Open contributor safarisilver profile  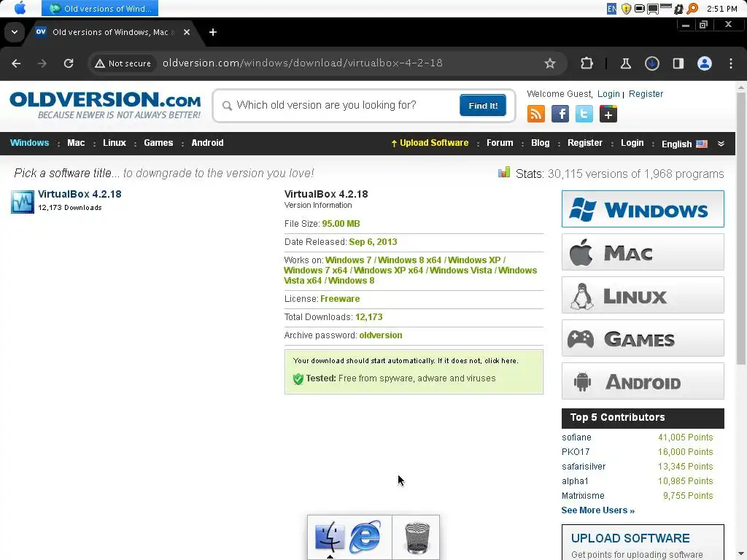(584, 467)
